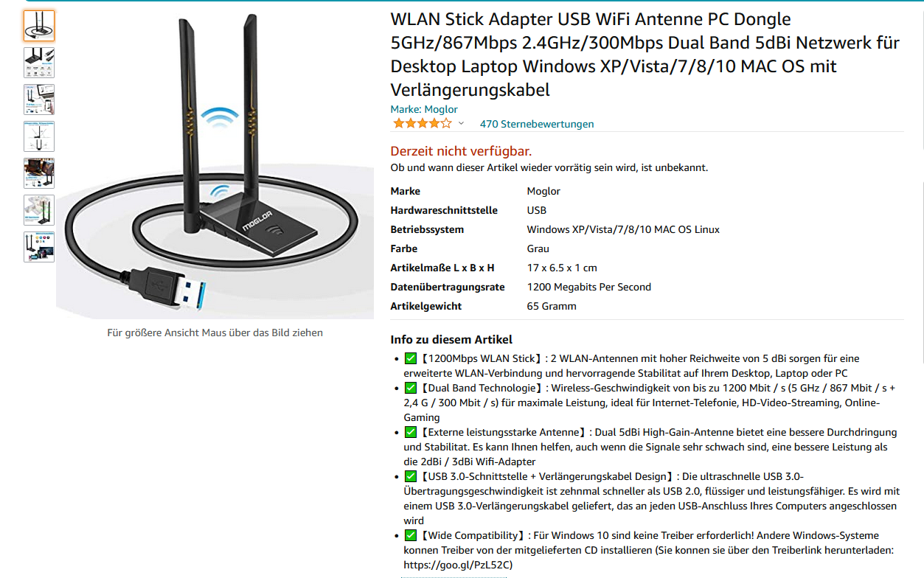Click green checkmark beside USB 3.0-Schnittstelle bullet
924x578 pixels.
tap(411, 476)
